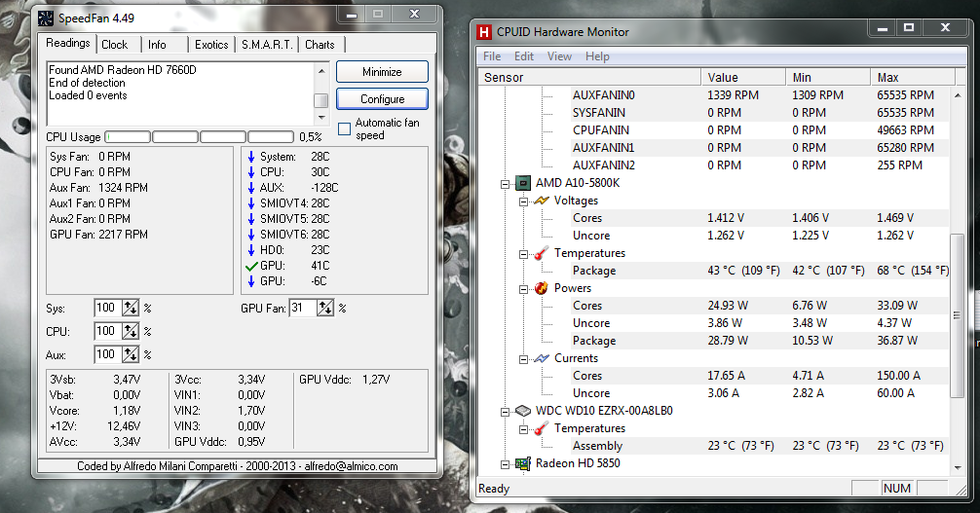Click the Hardware Monitor scroll down arrow
This screenshot has height=513, width=980.
(x=958, y=467)
